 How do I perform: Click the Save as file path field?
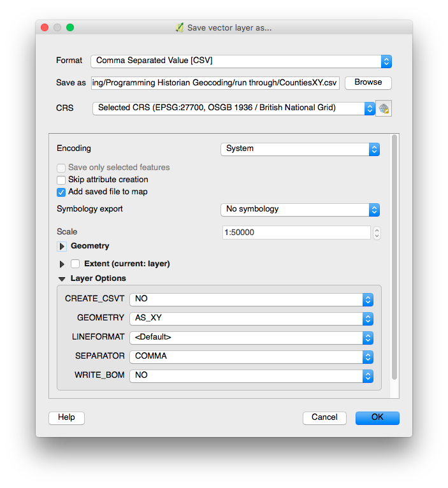(x=215, y=83)
